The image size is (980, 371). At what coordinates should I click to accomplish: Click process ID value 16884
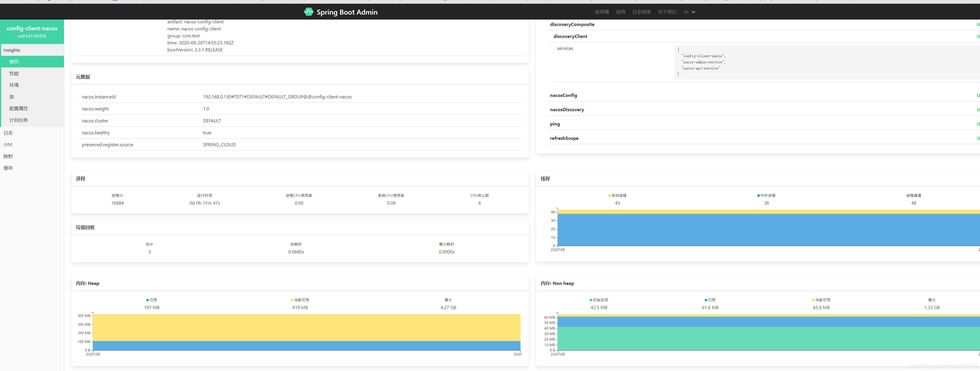pos(117,203)
